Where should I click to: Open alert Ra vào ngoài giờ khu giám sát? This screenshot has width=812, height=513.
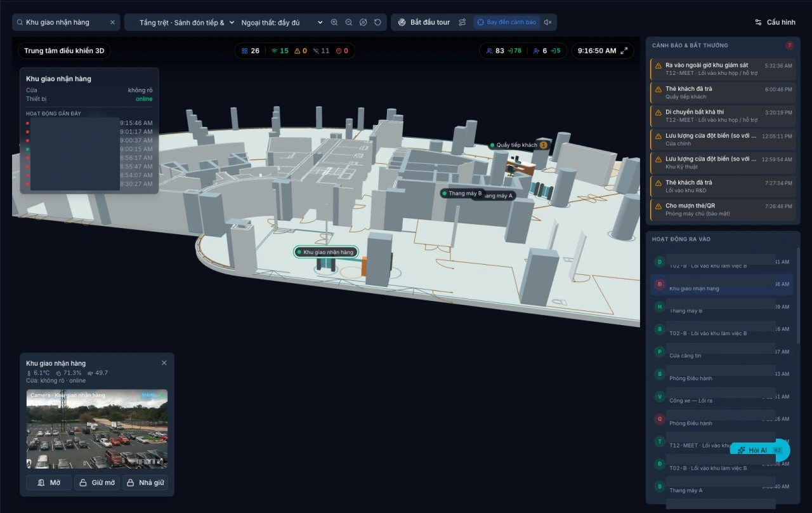pyautogui.click(x=723, y=69)
